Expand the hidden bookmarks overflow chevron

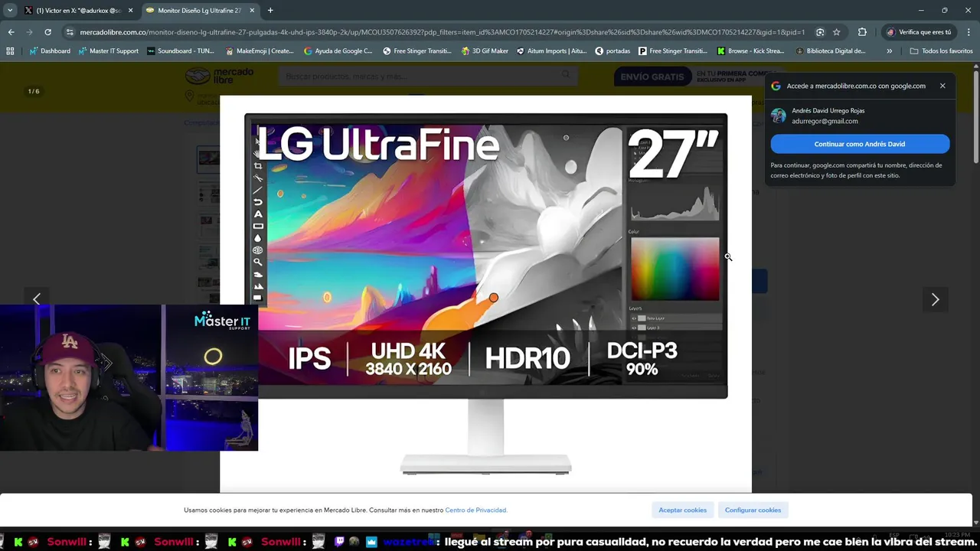(889, 51)
